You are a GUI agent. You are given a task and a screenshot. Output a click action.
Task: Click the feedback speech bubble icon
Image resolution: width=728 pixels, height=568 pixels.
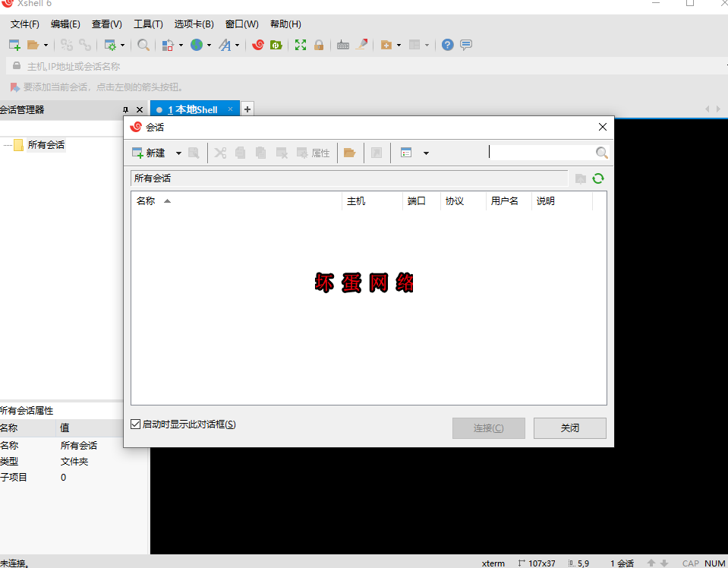466,45
